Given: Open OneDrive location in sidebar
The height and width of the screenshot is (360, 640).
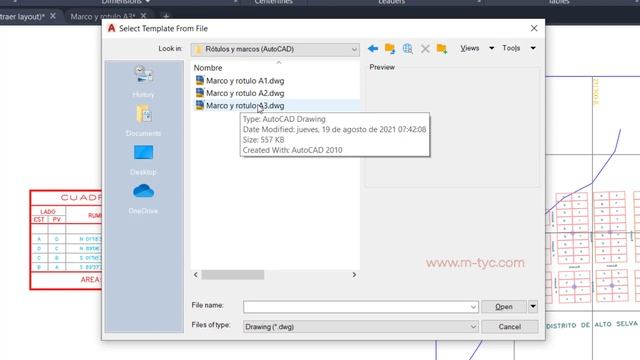Looking at the screenshot, I should pyautogui.click(x=143, y=199).
